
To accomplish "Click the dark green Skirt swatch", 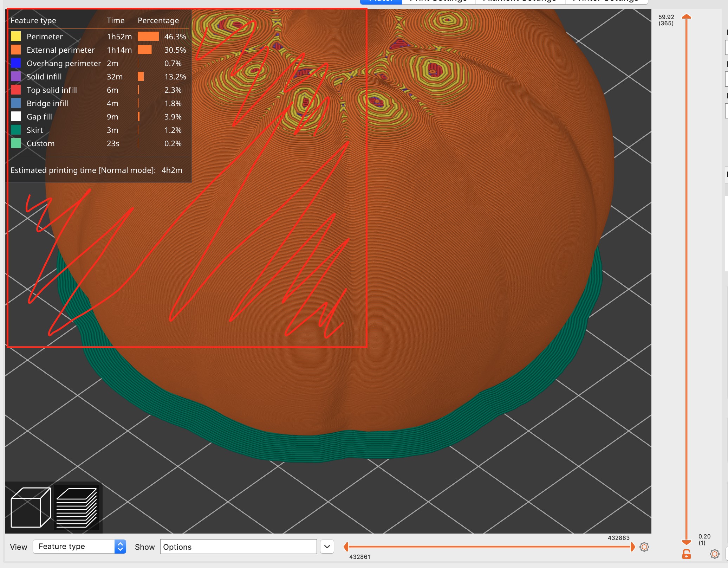I will pos(16,130).
